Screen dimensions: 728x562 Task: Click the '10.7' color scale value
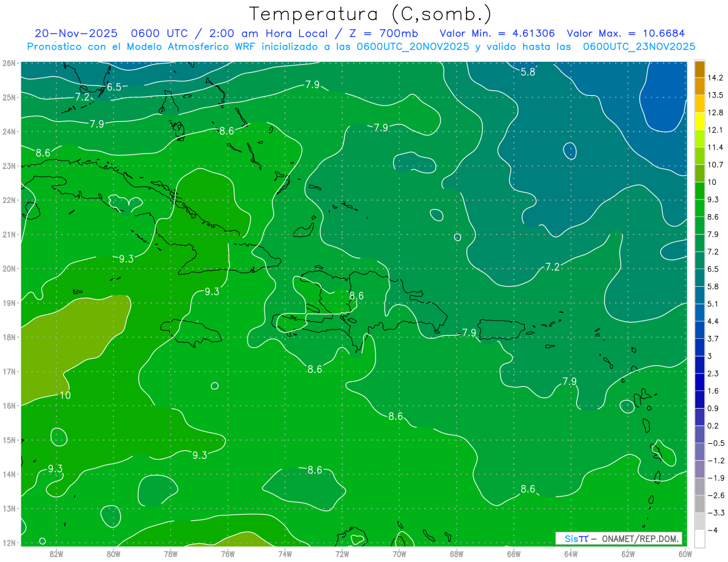pyautogui.click(x=716, y=164)
